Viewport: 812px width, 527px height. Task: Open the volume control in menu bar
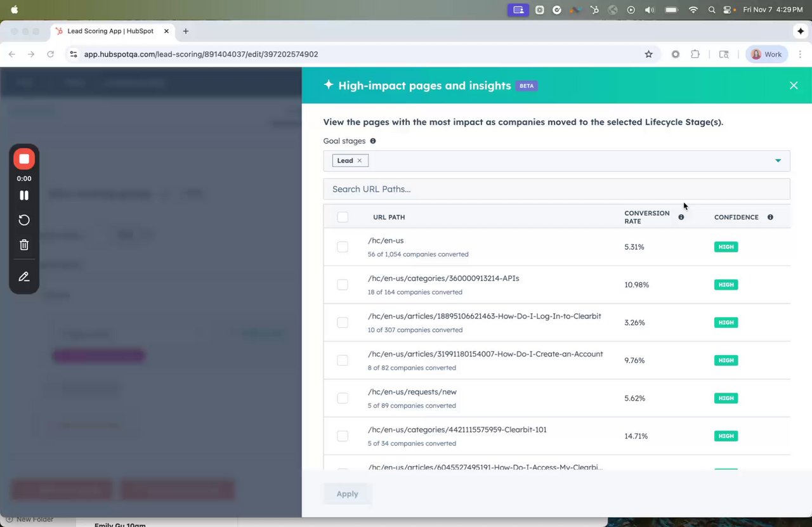[650, 10]
